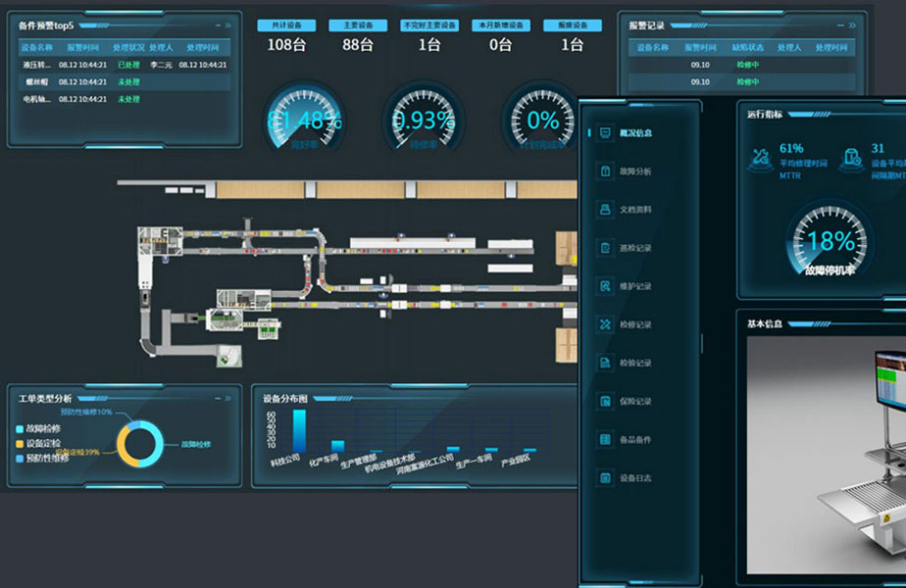
Task: Open 文档资料 menu item
Action: tap(635, 209)
